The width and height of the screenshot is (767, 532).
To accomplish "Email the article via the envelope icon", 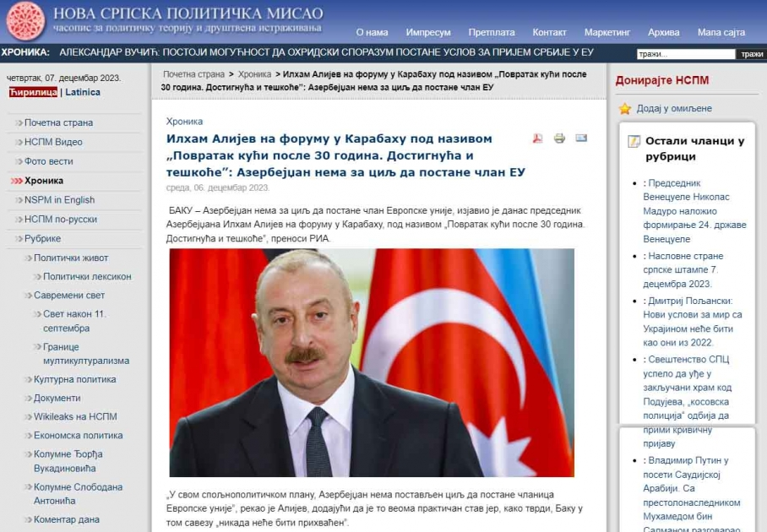I will (x=581, y=138).
